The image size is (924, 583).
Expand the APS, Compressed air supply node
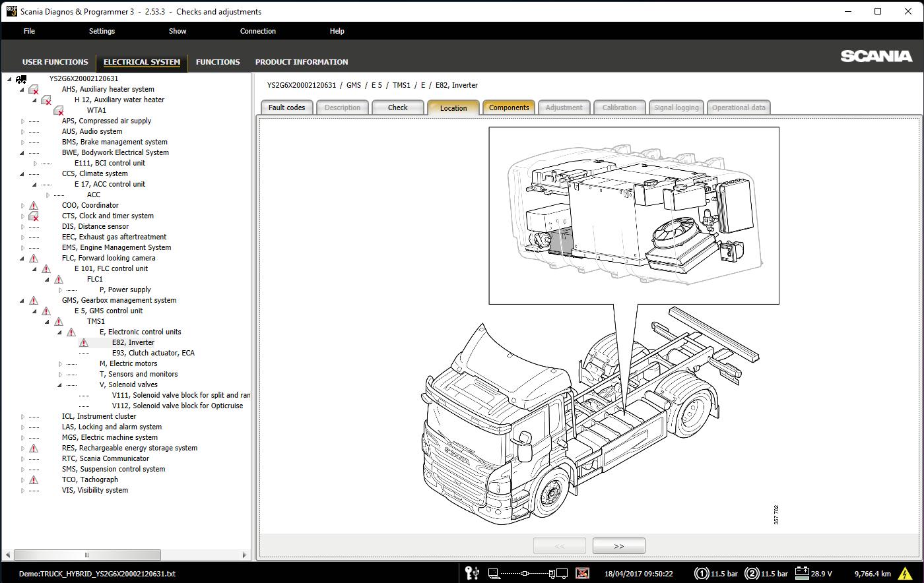coord(22,121)
